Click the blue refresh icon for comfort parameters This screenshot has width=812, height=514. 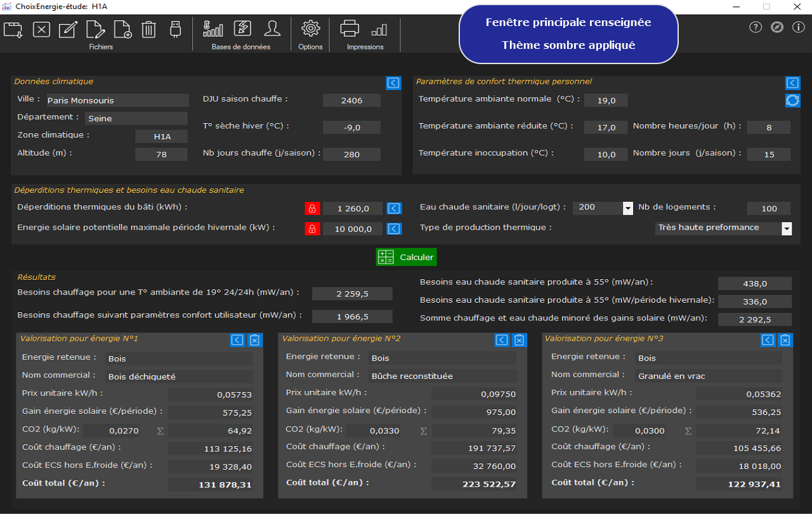tap(793, 100)
